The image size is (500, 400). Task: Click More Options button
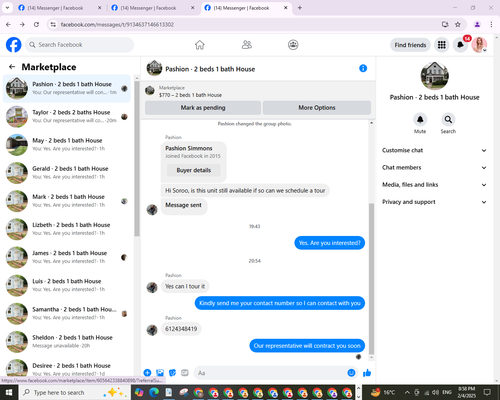click(317, 108)
